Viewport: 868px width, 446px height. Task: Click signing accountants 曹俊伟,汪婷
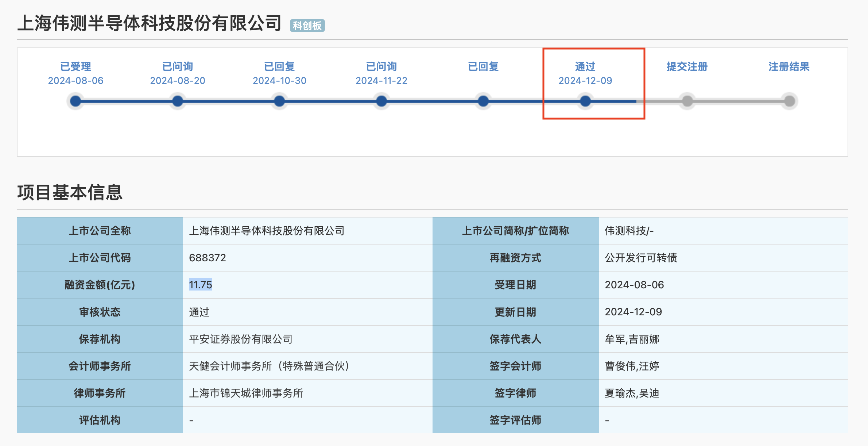(x=632, y=366)
